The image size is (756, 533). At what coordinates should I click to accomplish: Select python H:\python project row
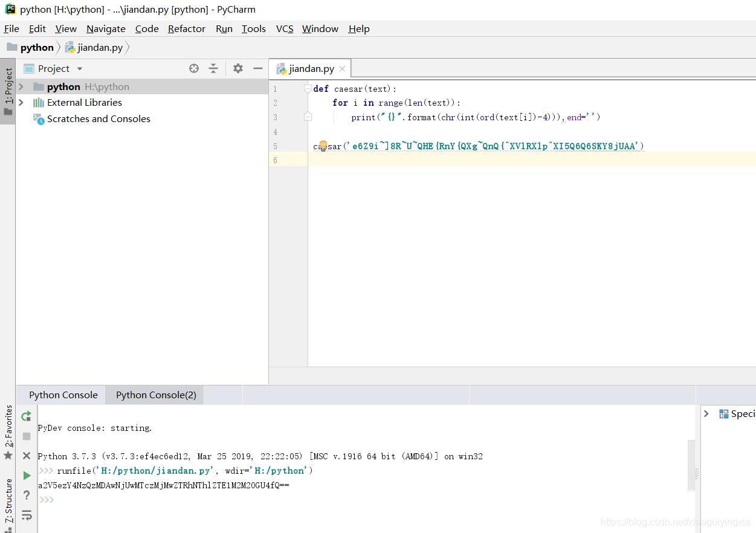point(142,86)
